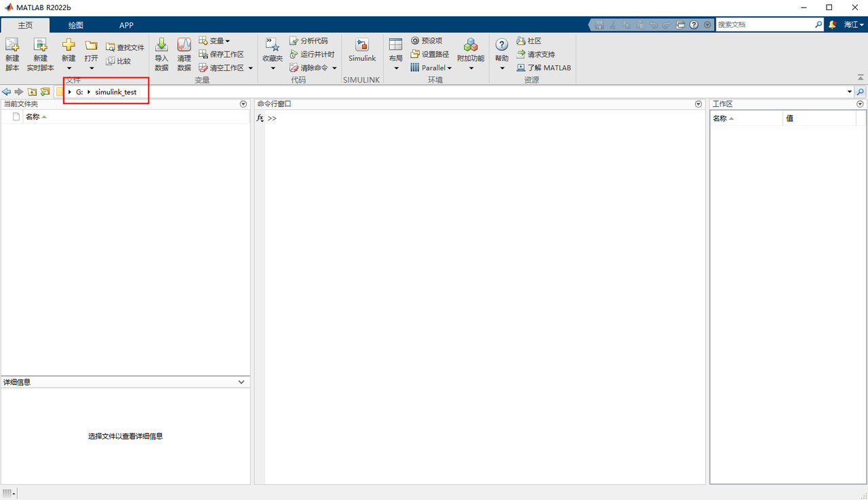Click 清空工作区 (Clear Workspace) button

point(221,68)
